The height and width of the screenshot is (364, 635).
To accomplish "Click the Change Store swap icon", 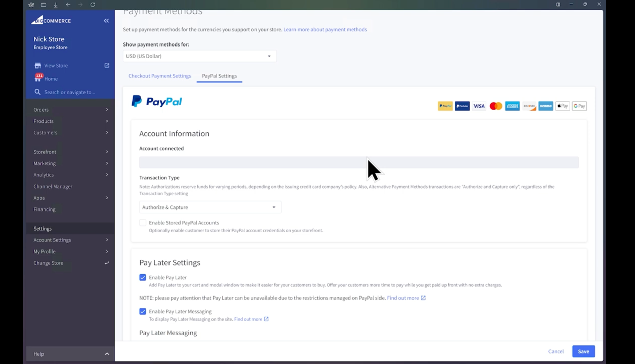I will pyautogui.click(x=107, y=263).
